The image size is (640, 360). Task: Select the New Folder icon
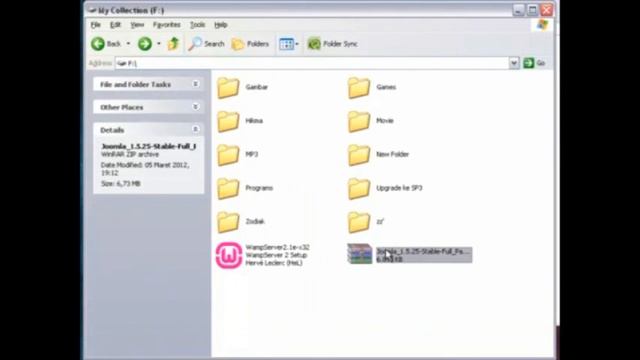click(359, 155)
